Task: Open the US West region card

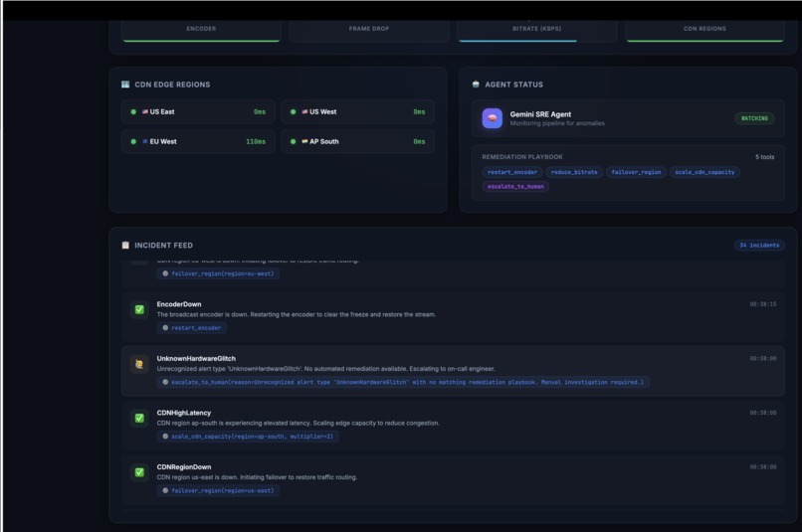Action: [x=357, y=112]
